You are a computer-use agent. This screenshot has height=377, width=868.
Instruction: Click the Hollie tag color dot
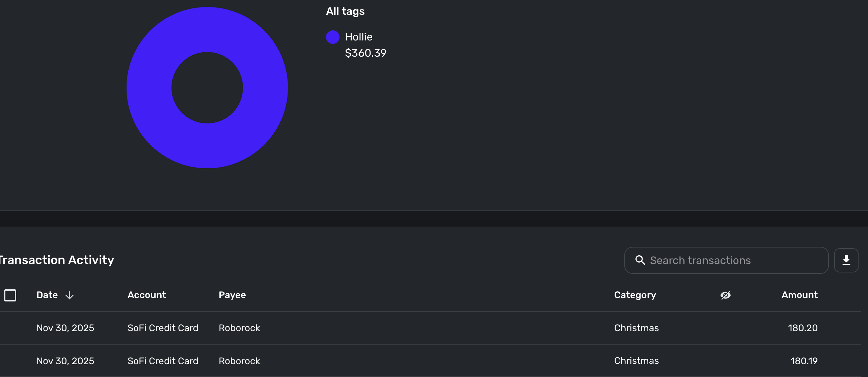click(x=332, y=37)
